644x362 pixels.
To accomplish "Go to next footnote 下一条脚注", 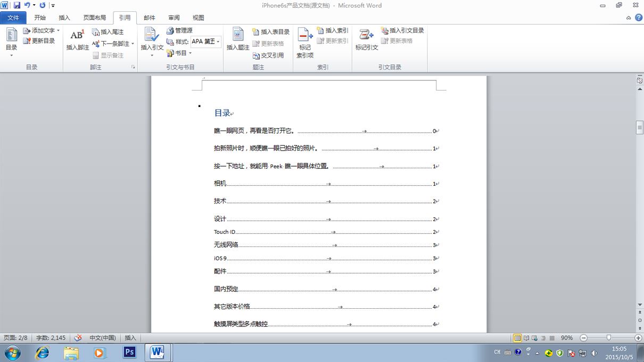I will pyautogui.click(x=111, y=44).
